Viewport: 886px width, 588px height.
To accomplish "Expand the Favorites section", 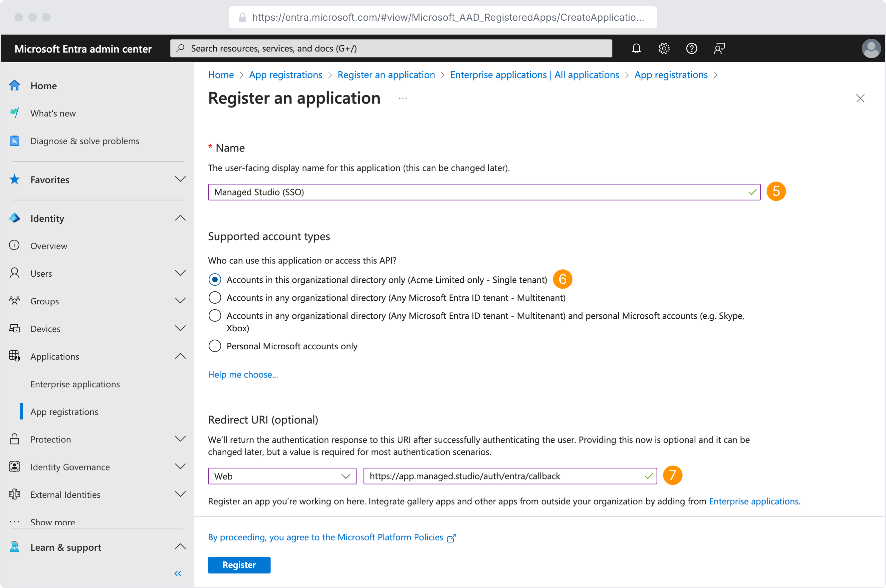I will click(x=180, y=179).
